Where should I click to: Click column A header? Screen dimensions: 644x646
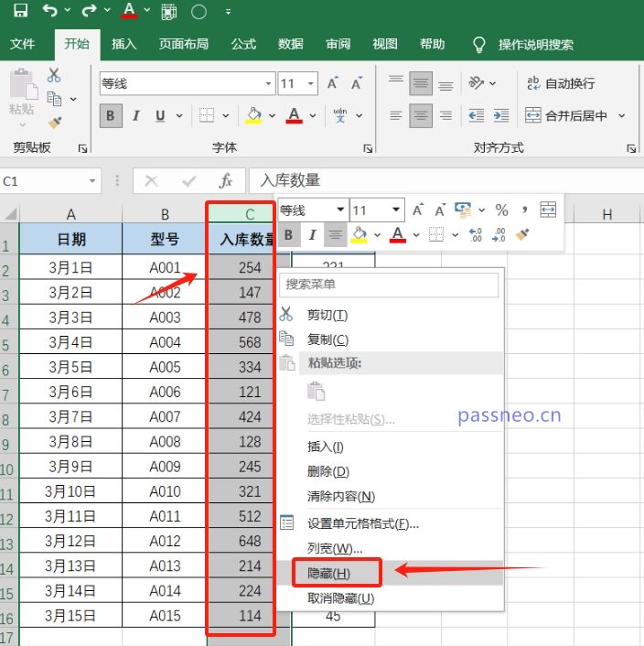click(x=70, y=214)
